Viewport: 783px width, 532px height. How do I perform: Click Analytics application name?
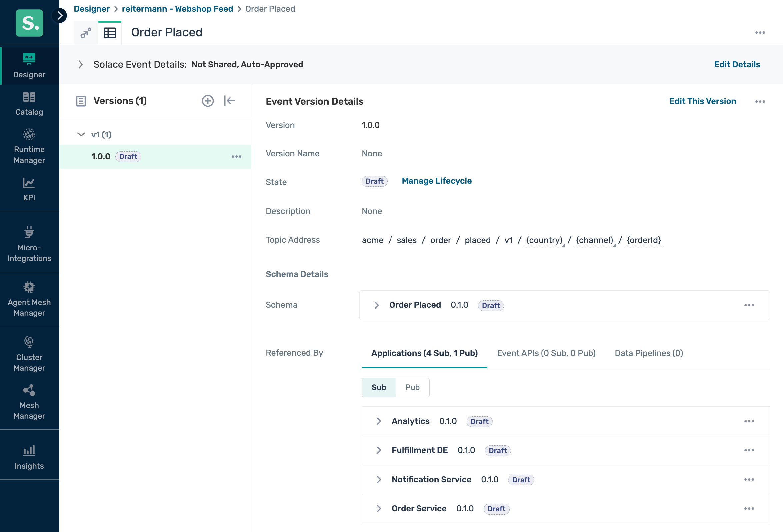click(x=410, y=421)
